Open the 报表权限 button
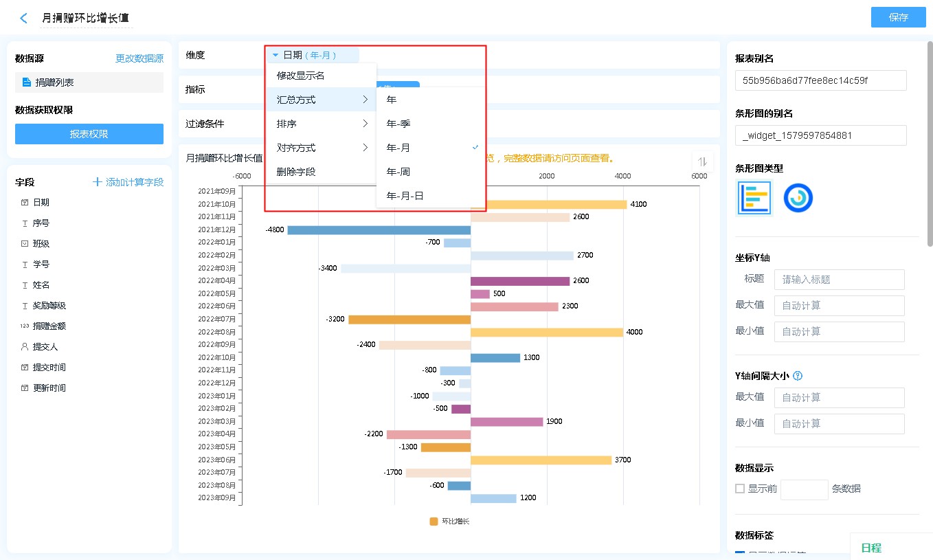 [x=89, y=134]
